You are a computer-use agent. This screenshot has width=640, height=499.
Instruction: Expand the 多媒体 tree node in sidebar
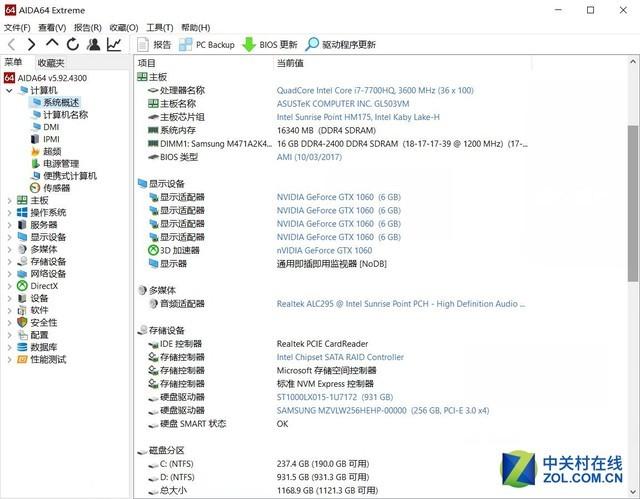[9, 249]
